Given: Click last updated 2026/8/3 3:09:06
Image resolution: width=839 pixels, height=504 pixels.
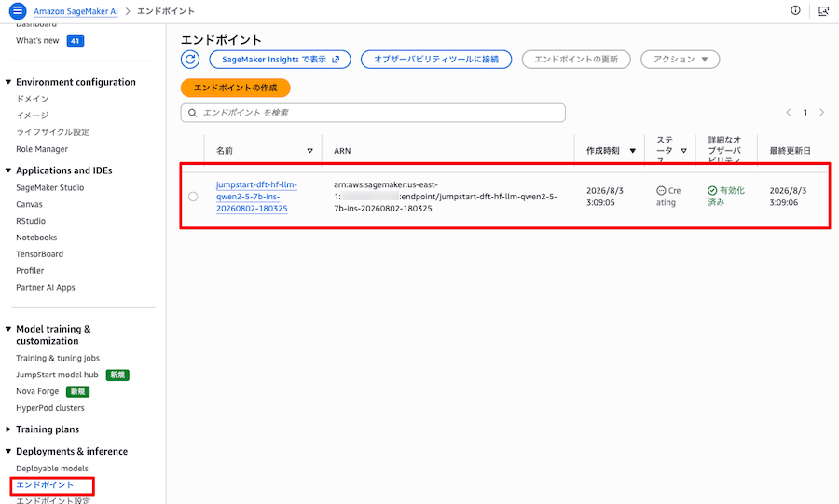Looking at the screenshot, I should (x=788, y=197).
